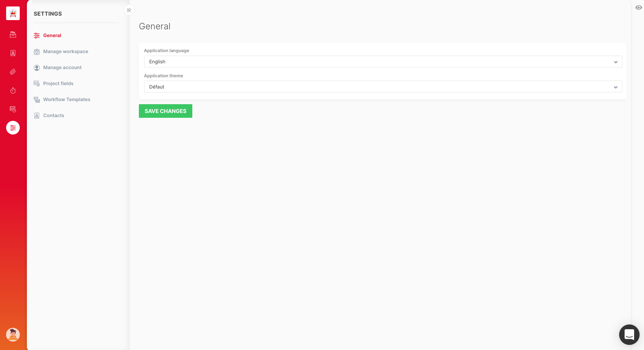The width and height of the screenshot is (644, 350).
Task: Go to Manage workspace settings
Action: tap(65, 51)
